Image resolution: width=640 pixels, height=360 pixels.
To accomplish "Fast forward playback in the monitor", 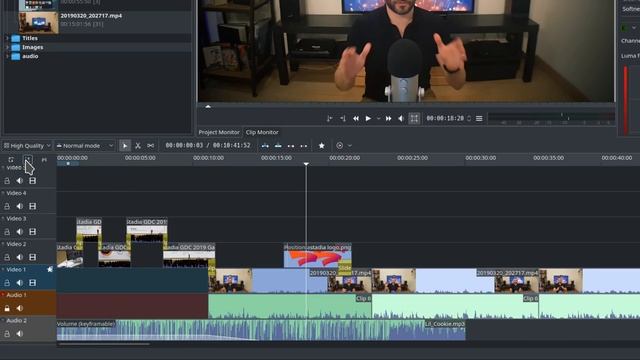I will 389,118.
